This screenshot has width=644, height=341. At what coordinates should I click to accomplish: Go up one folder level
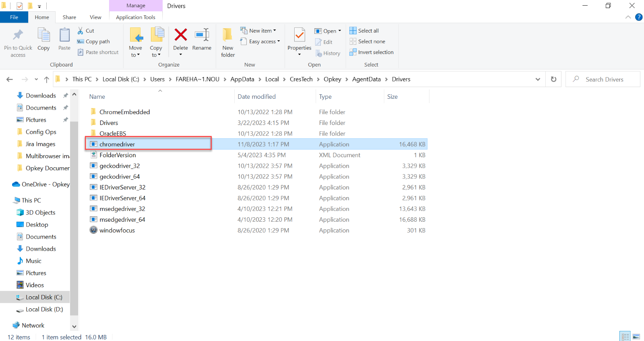tap(47, 79)
